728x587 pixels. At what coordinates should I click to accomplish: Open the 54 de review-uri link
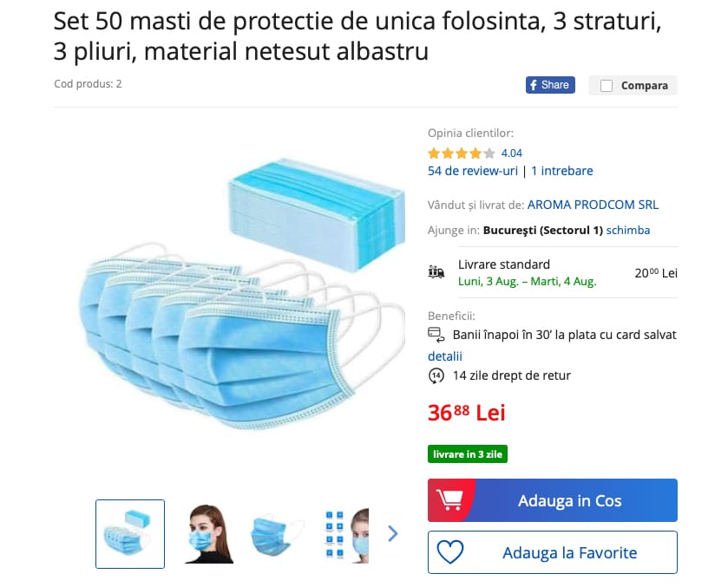tap(473, 171)
